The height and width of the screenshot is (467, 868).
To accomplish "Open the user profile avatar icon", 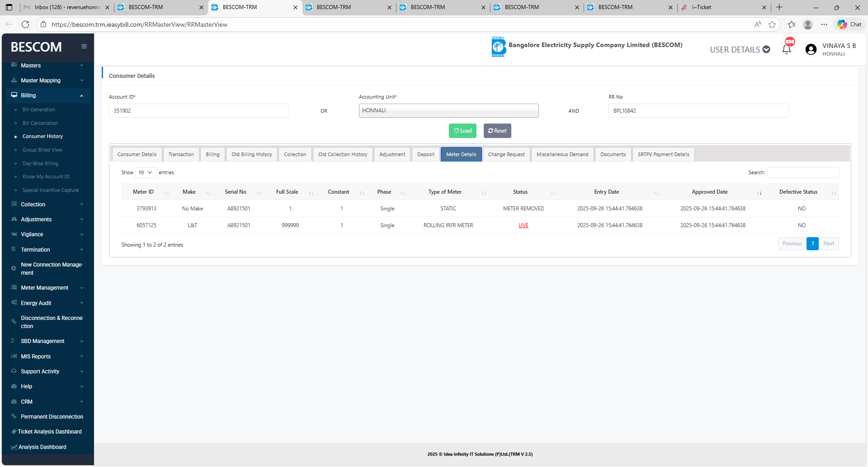I will click(x=811, y=49).
